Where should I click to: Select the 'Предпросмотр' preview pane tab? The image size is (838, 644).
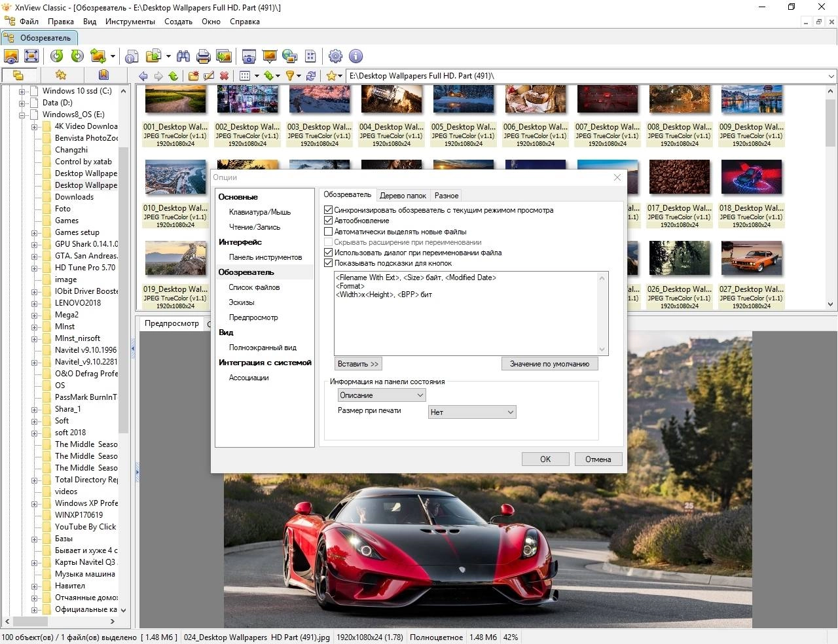pos(172,323)
